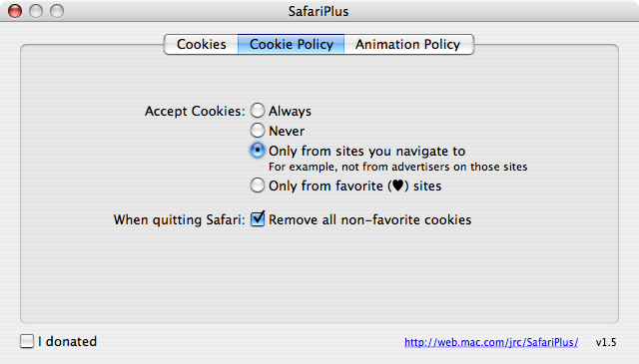
Task: Click the Accept Cookies label
Action: pos(195,111)
